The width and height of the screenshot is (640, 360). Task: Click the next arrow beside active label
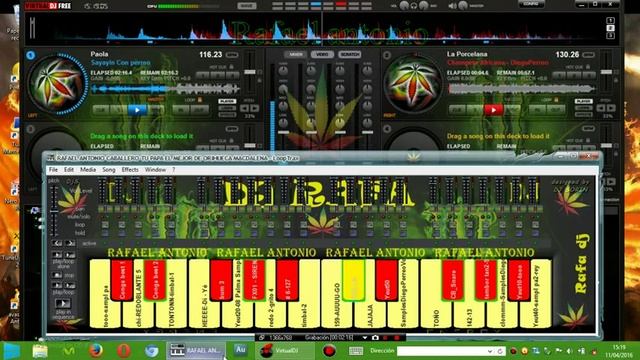[70, 243]
